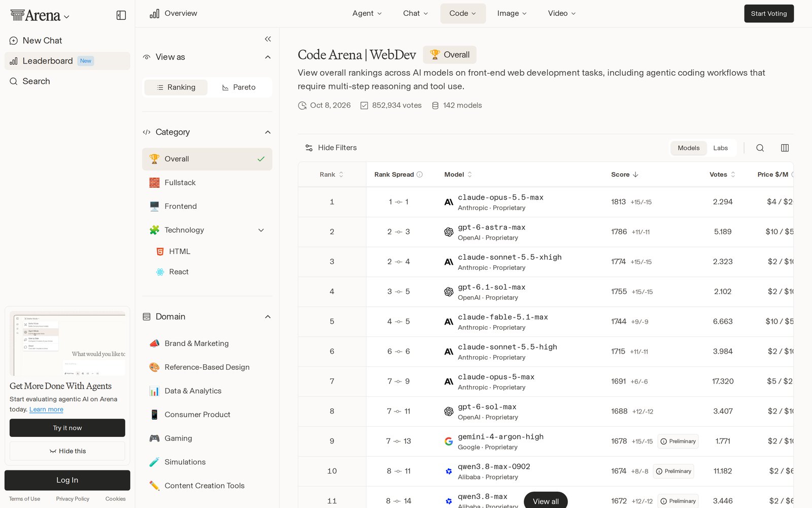The height and width of the screenshot is (508, 812).
Task: Sort by the Votes column
Action: [x=722, y=174]
